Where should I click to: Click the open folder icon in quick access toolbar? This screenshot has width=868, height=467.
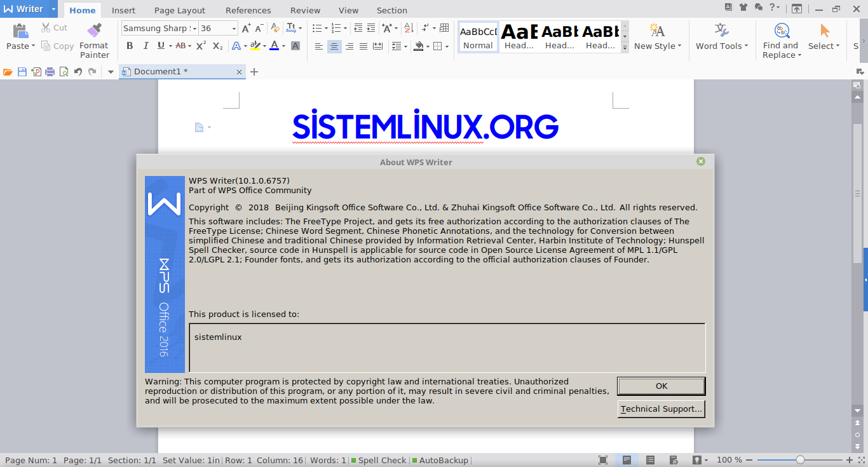8,72
